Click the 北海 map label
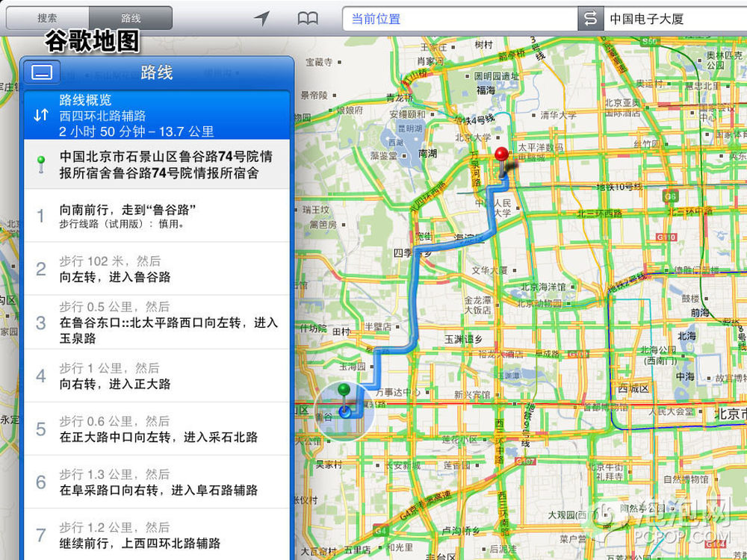Image resolution: width=747 pixels, height=560 pixels. pyautogui.click(x=687, y=336)
